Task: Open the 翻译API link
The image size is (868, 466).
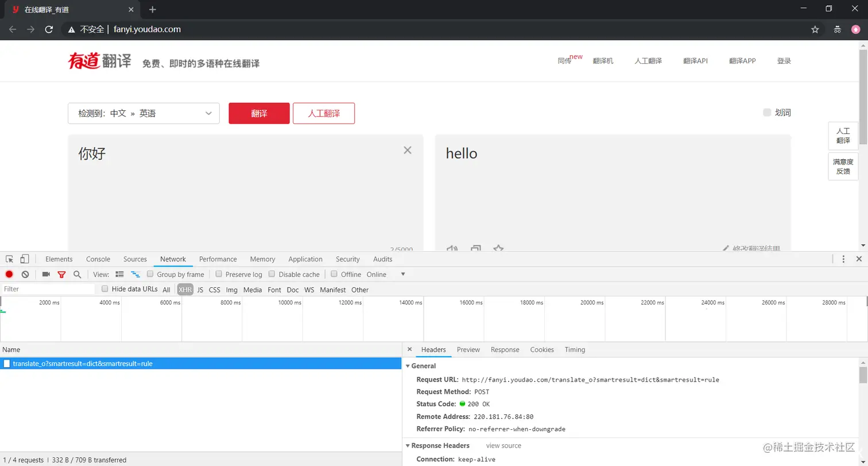Action: tap(695, 60)
